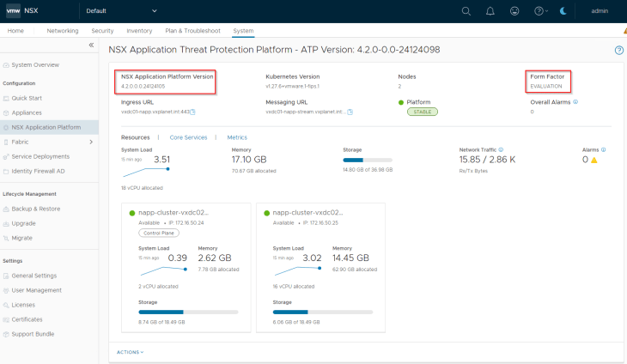Switch to the Networking tab
Image resolution: width=627 pixels, height=364 pixels.
[63, 31]
